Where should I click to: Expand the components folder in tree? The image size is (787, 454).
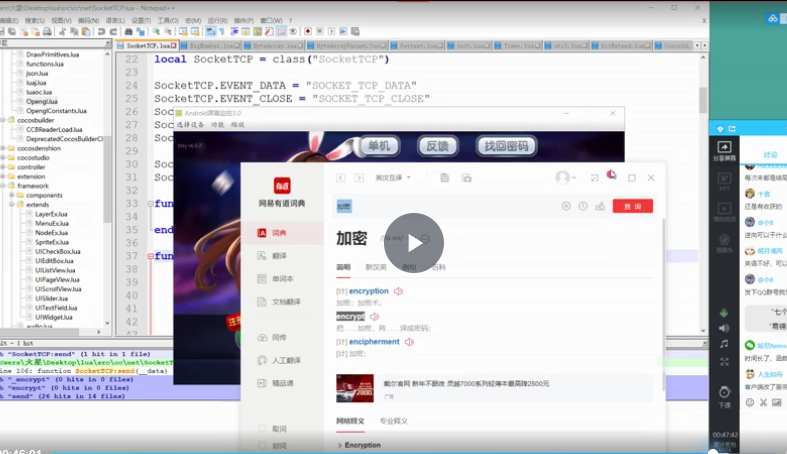tap(12, 195)
